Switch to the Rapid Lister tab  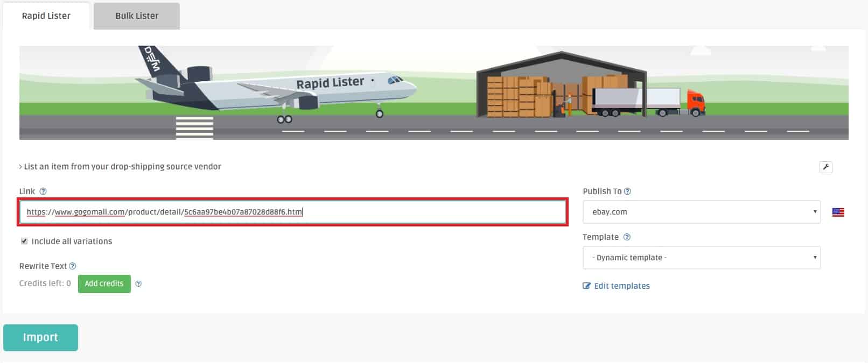(46, 16)
